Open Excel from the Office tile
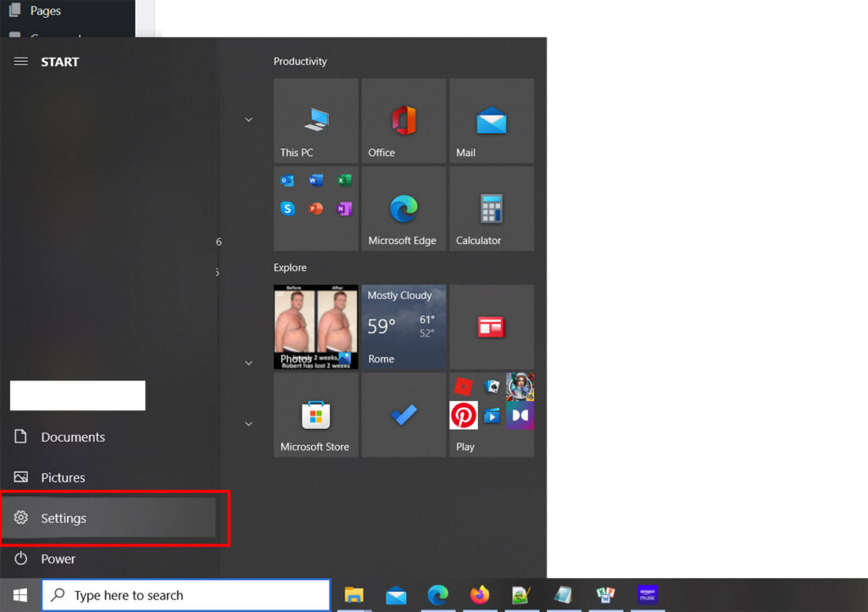The width and height of the screenshot is (868, 612). tap(344, 180)
